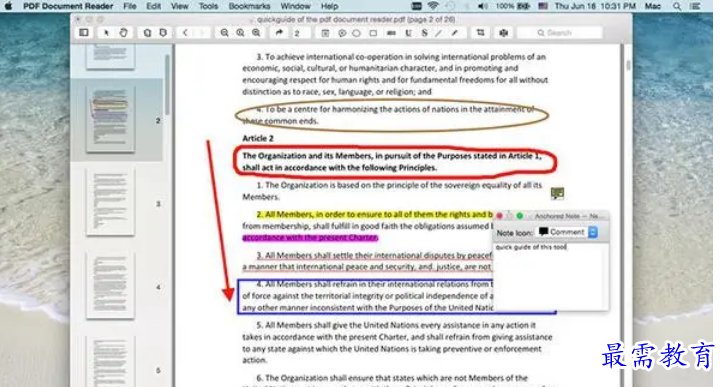This screenshot has width=723, height=387.
Task: Open Spotlight search magnifier
Action: click(x=676, y=6)
